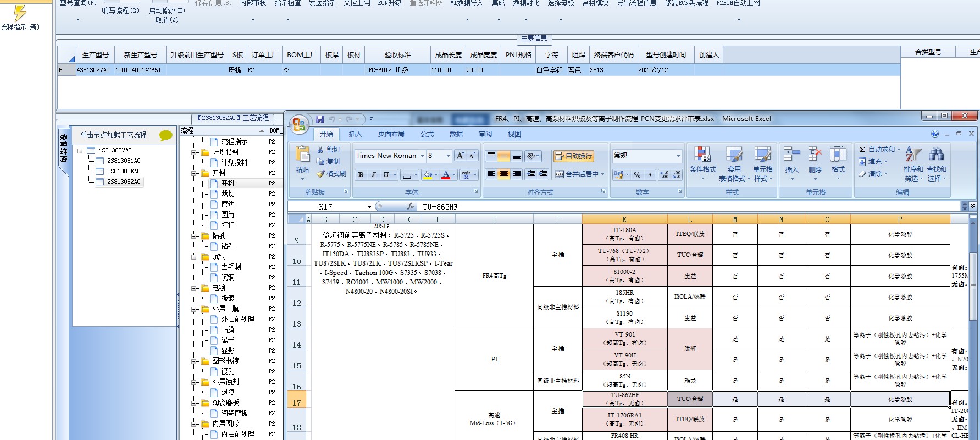This screenshot has height=440, width=980.
Task: Collapse the 外层干膜 folder node
Action: 194,309
